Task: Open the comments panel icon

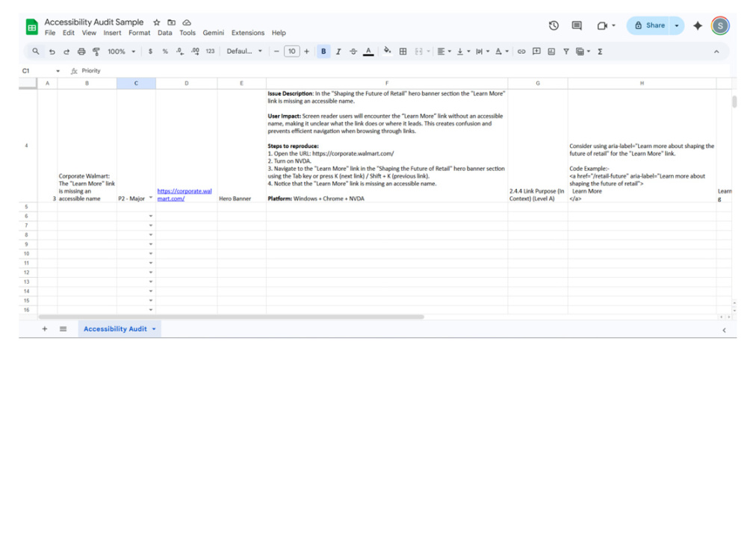Action: pos(577,25)
